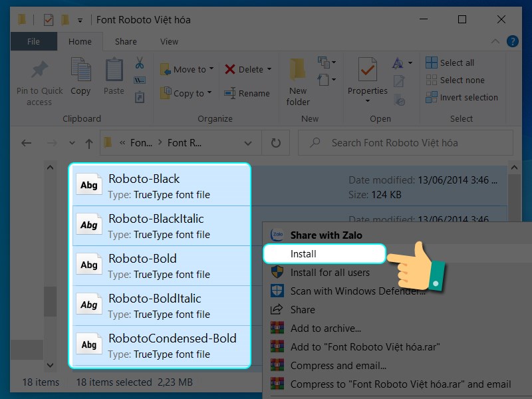Collapse the ribbon with the chevron

click(495, 41)
